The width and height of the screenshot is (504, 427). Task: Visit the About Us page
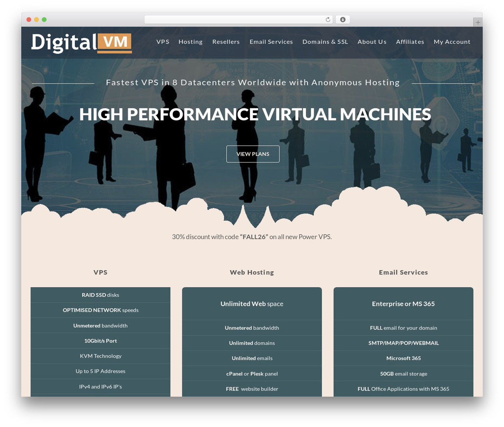[372, 42]
